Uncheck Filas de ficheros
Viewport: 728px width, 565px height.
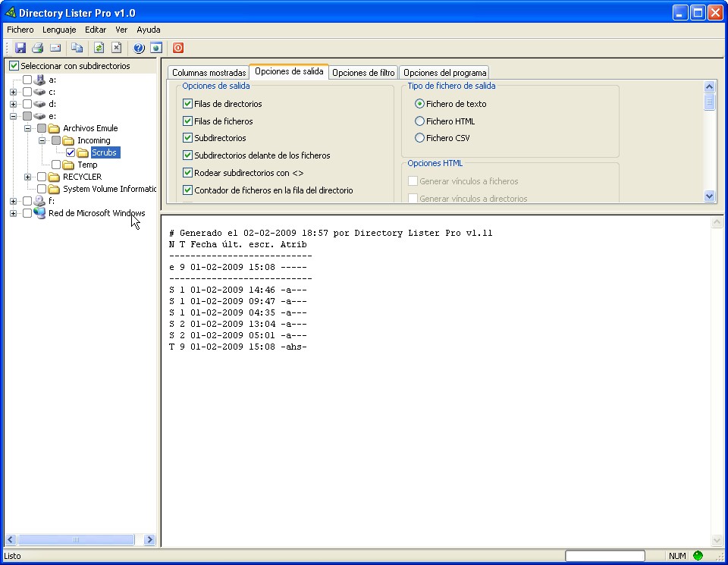click(187, 121)
